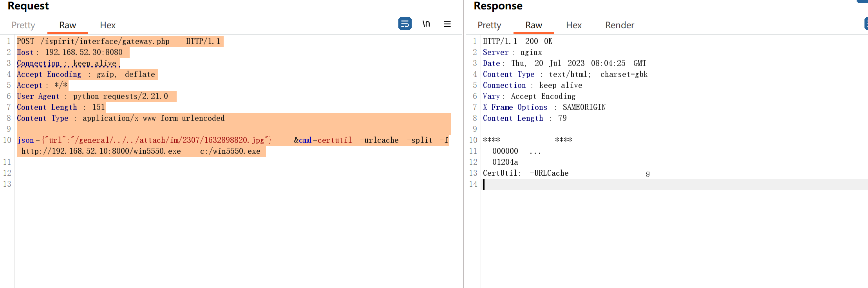
Task: Click the Response panel title
Action: tap(498, 6)
